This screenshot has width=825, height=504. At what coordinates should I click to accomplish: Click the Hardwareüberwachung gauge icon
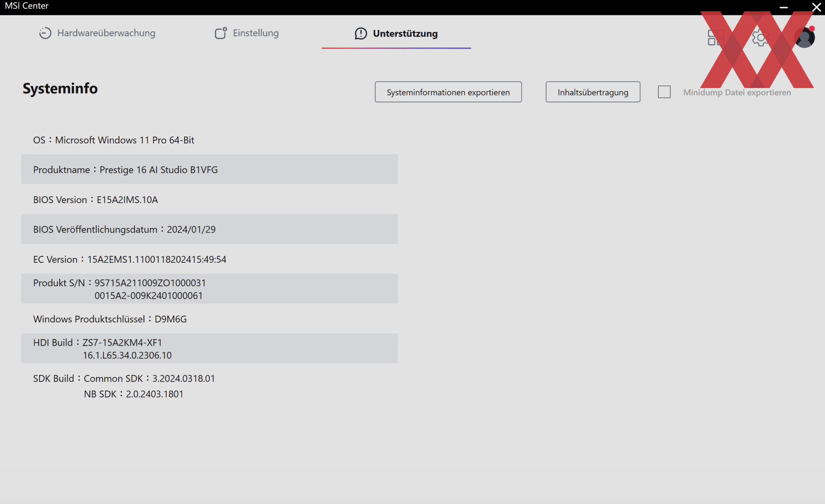pyautogui.click(x=45, y=33)
